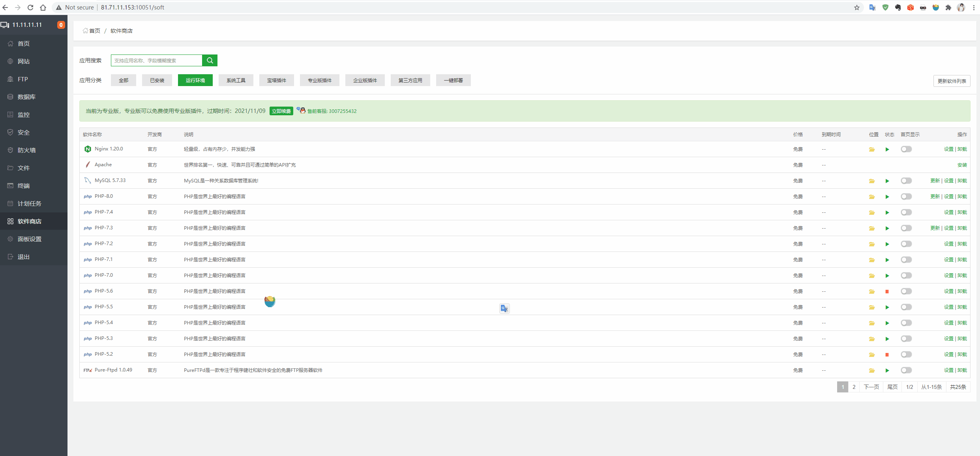This screenshot has width=980, height=456.
Task: Select the 宝塔插件 category tab
Action: coord(277,80)
